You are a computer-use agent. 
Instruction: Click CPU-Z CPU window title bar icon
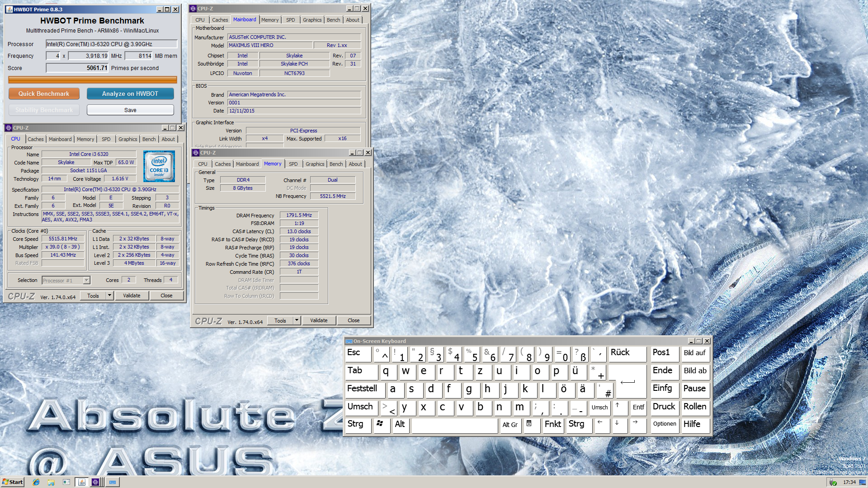tap(9, 128)
